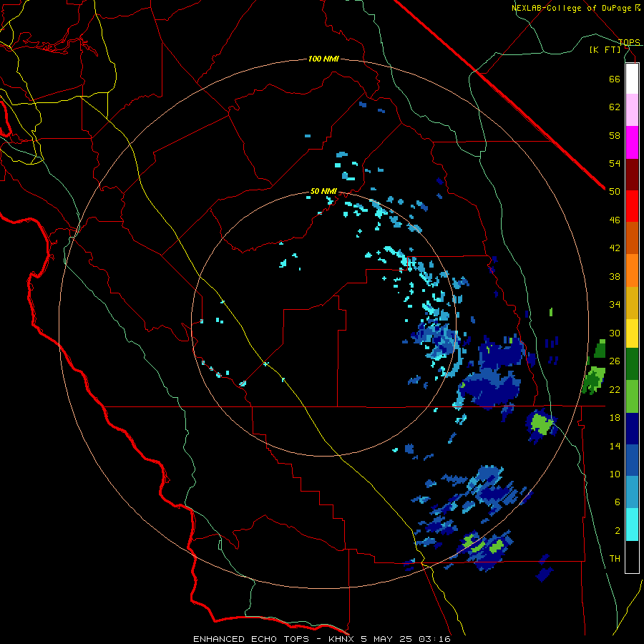Click the "18" legend value
The image size is (644, 644).
coord(615,418)
